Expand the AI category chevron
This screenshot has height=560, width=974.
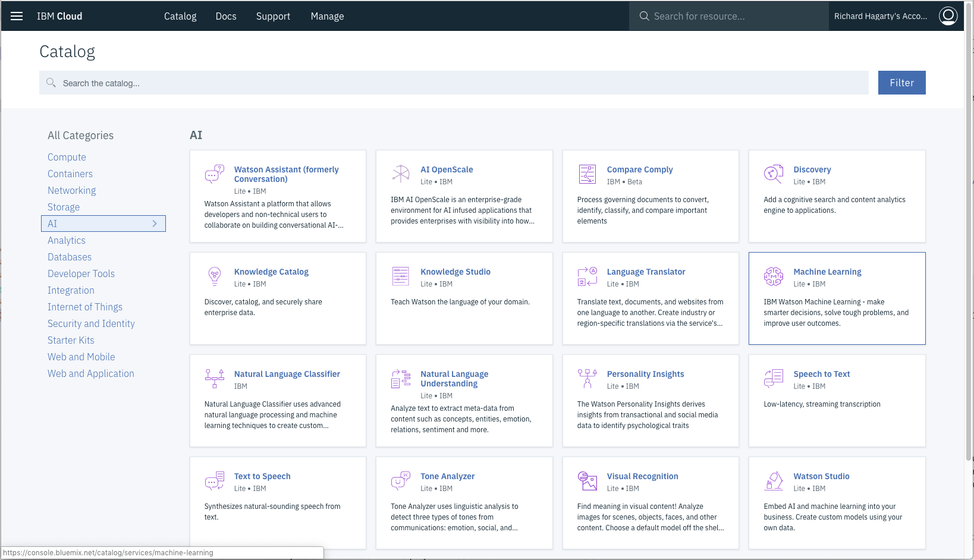click(x=155, y=224)
